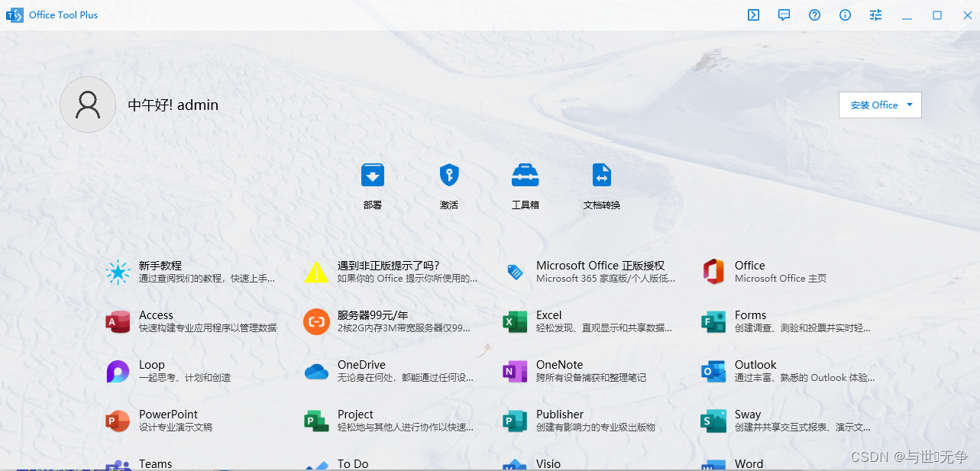
Task: Click the red Office logo icon
Action: click(713, 272)
